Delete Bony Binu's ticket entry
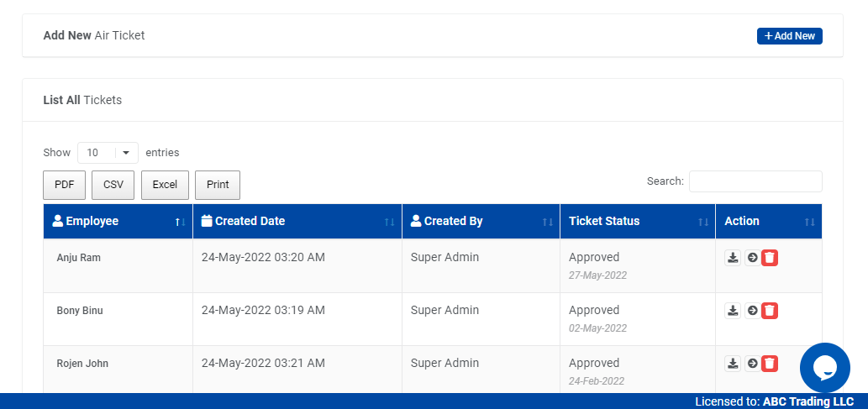This screenshot has height=409, width=868. (x=770, y=311)
